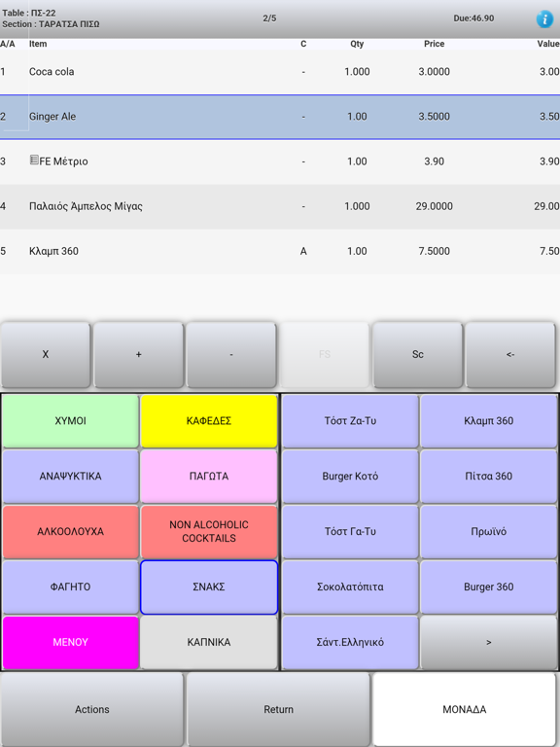Open the ΑΛΚΟΟΛΟΥΧΑ category

[70, 532]
